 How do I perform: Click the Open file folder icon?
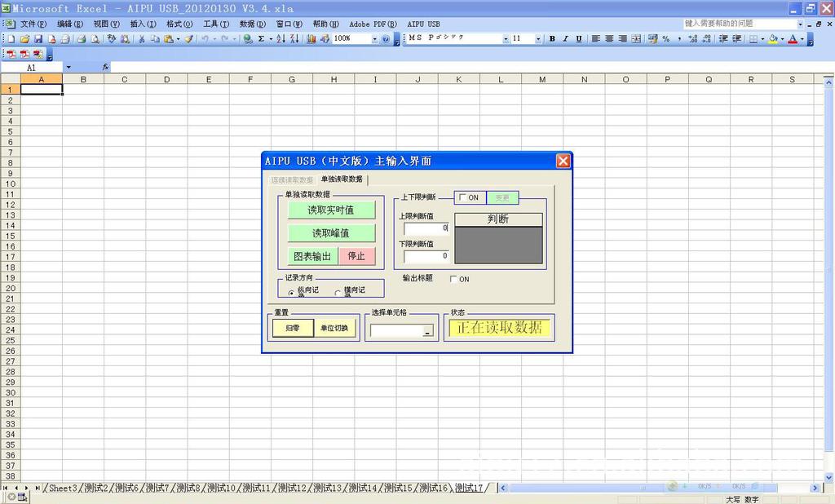click(24, 39)
